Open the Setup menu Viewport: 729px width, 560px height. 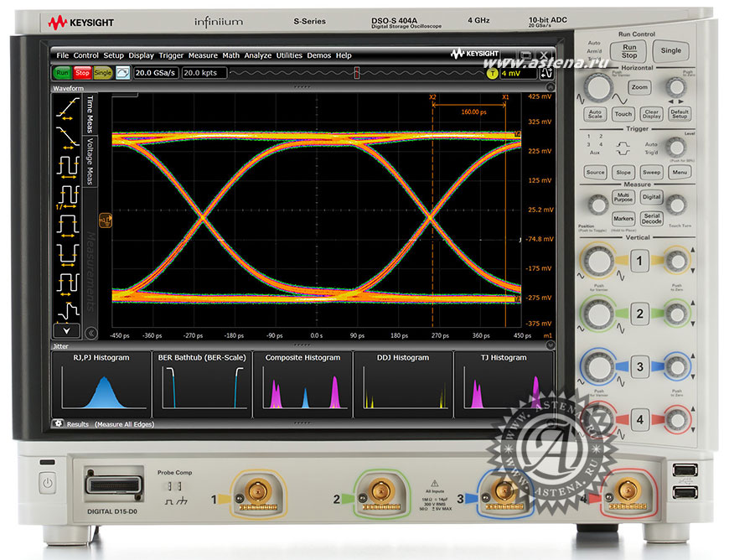(x=113, y=55)
